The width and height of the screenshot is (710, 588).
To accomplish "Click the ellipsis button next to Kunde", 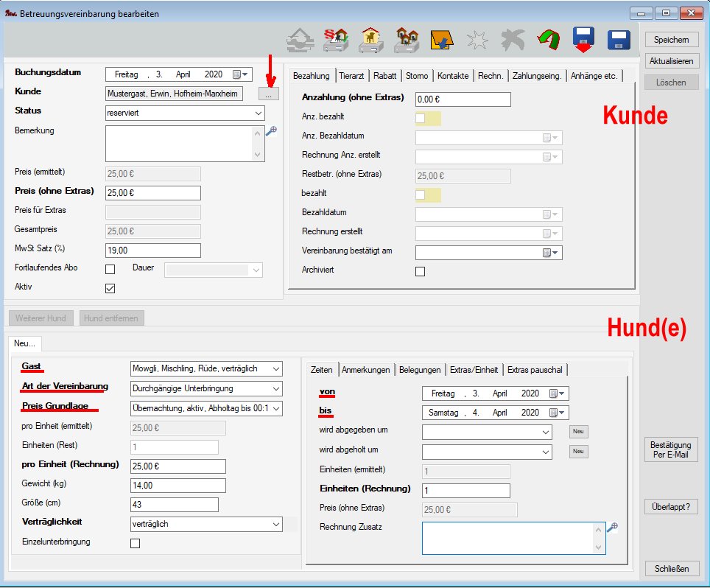I will (269, 94).
